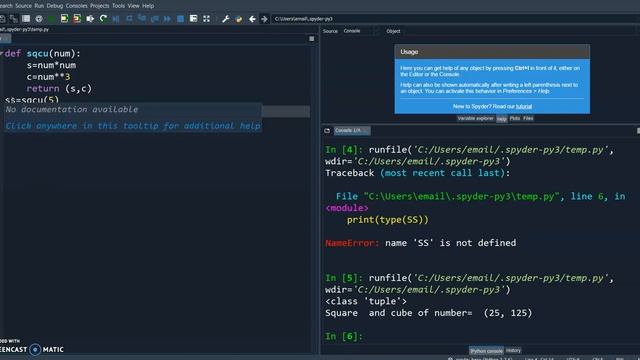Open the Help menu
This screenshot has width=640, height=360.
point(148,6)
